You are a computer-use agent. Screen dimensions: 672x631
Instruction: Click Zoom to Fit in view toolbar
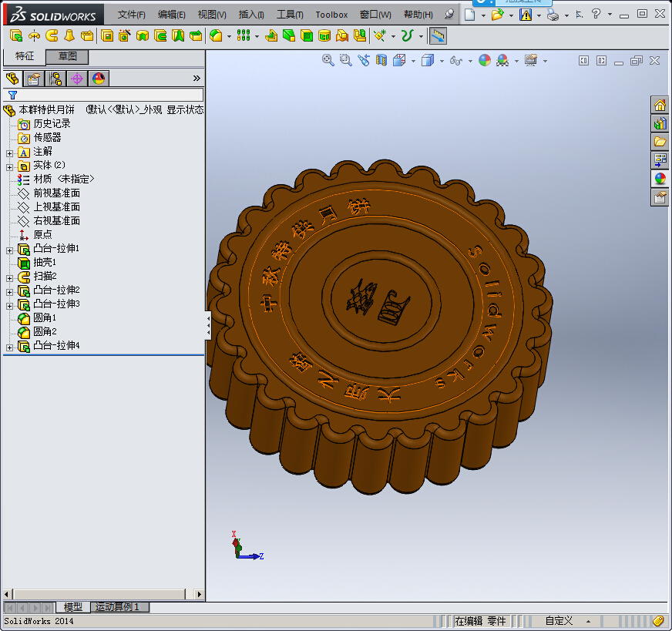(328, 60)
